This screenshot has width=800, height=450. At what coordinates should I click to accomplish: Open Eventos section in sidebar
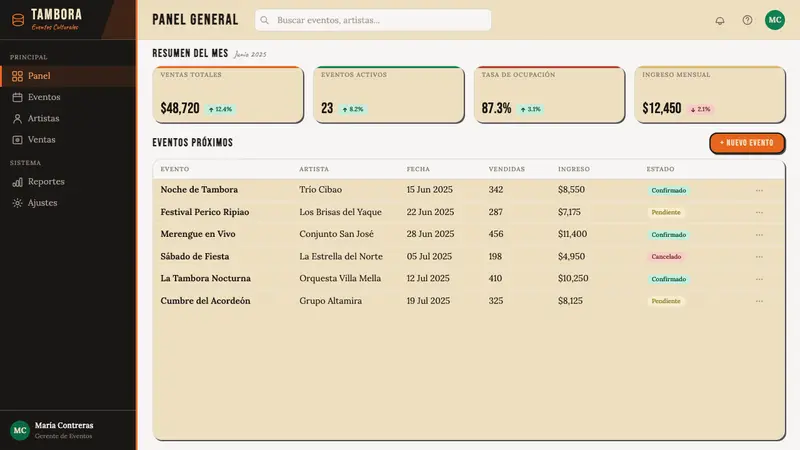coord(68,97)
